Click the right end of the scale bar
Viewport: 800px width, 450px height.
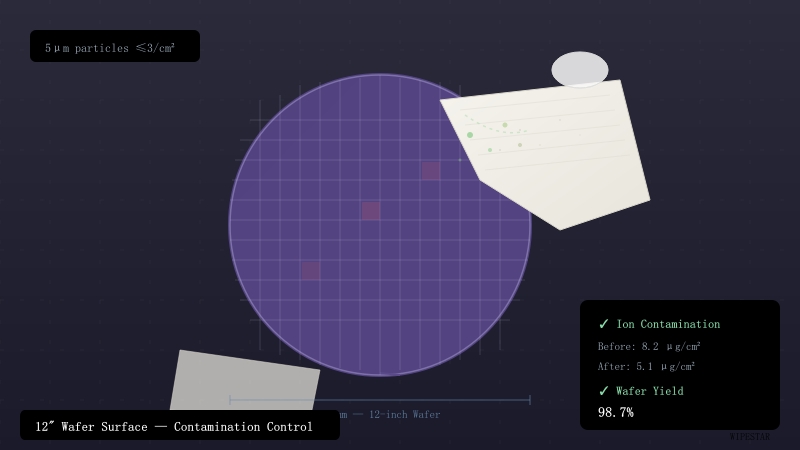click(529, 400)
